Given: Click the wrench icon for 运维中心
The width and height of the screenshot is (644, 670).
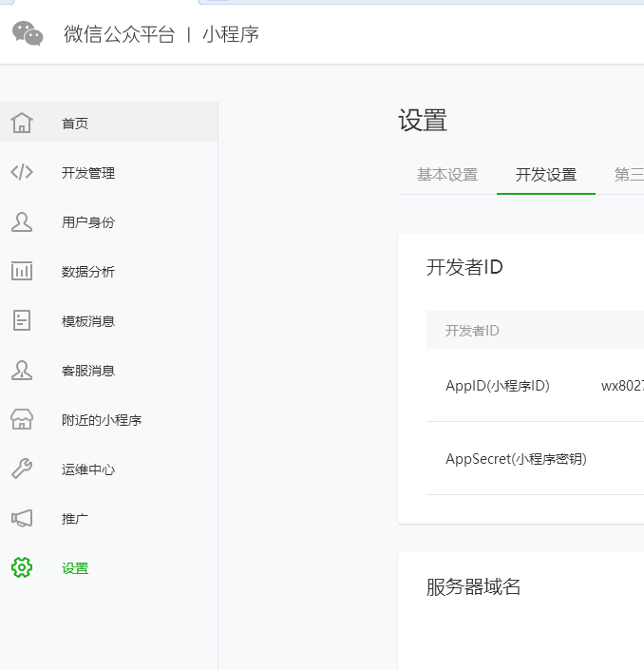Looking at the screenshot, I should (x=22, y=469).
